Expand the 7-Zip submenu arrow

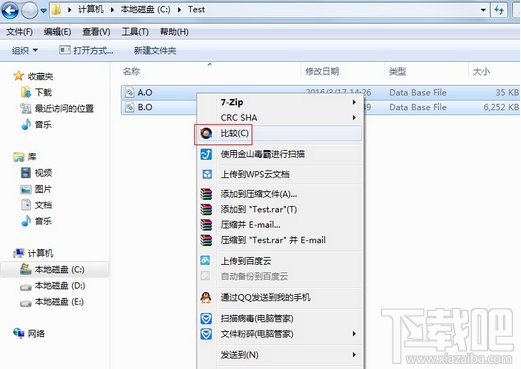click(x=354, y=102)
